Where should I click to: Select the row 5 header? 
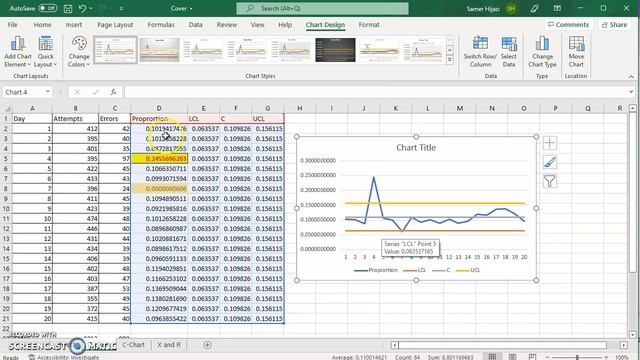(6, 158)
